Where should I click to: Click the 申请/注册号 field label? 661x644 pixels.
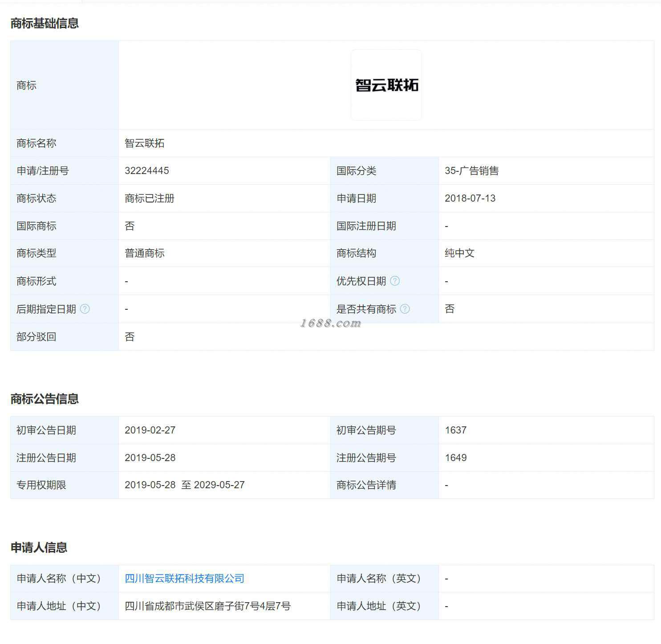pyautogui.click(x=43, y=170)
